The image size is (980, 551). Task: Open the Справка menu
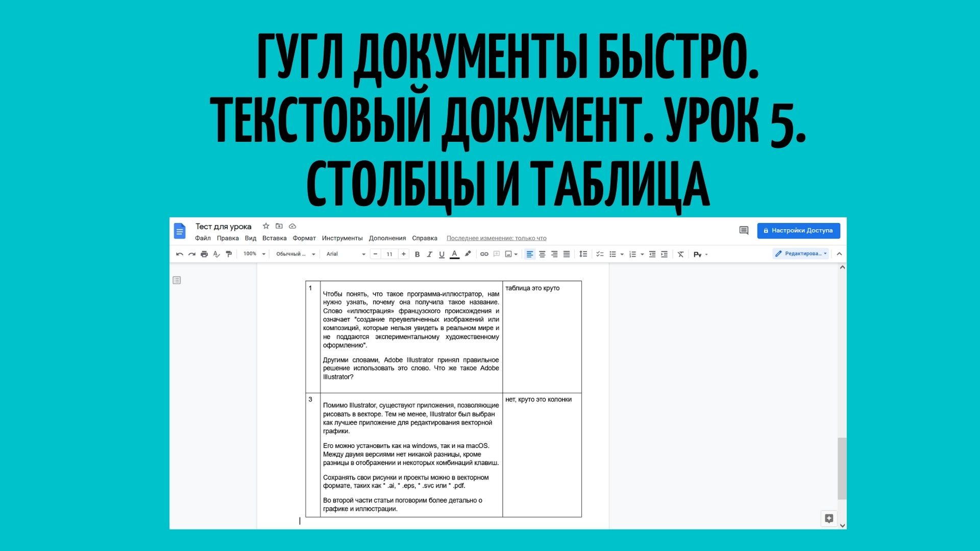click(x=425, y=238)
